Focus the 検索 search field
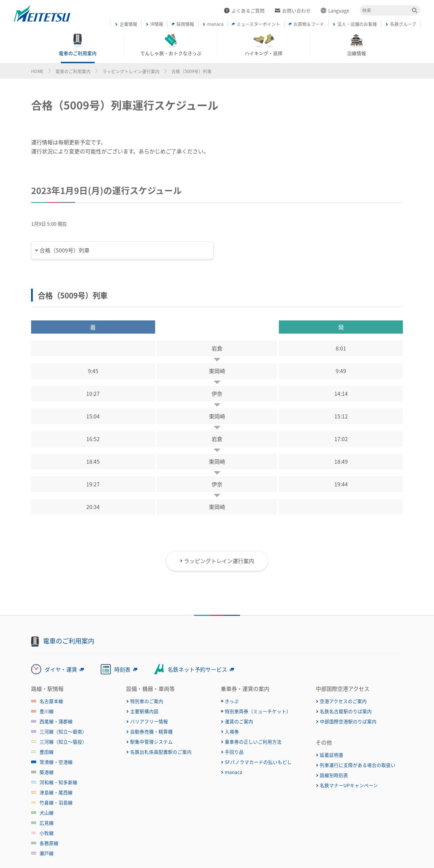The height and width of the screenshot is (868, 434). click(385, 10)
